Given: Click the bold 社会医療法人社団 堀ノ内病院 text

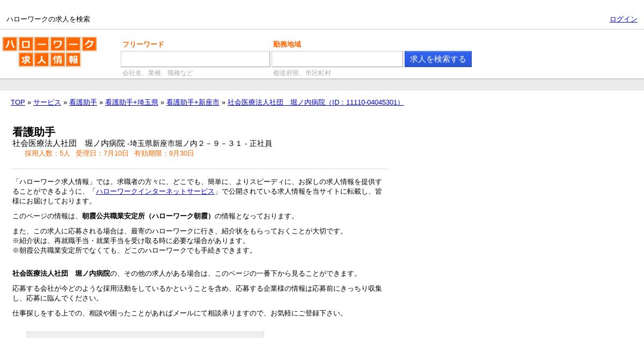Looking at the screenshot, I should (x=61, y=274).
